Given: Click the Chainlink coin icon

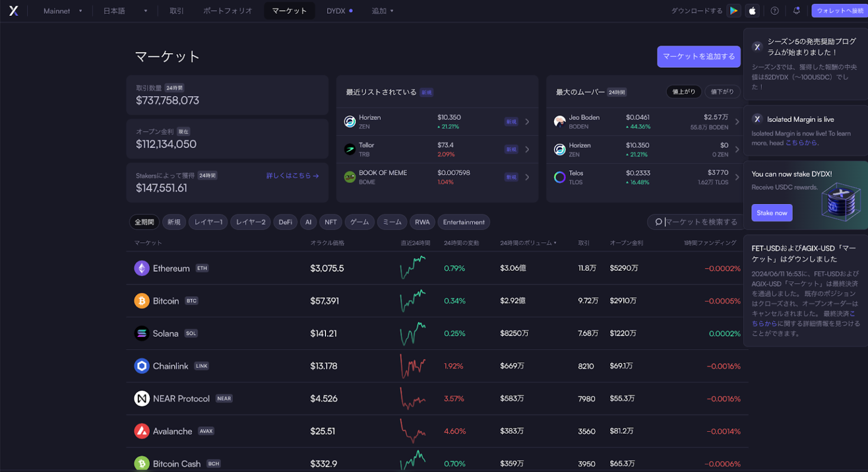Looking at the screenshot, I should click(x=141, y=366).
